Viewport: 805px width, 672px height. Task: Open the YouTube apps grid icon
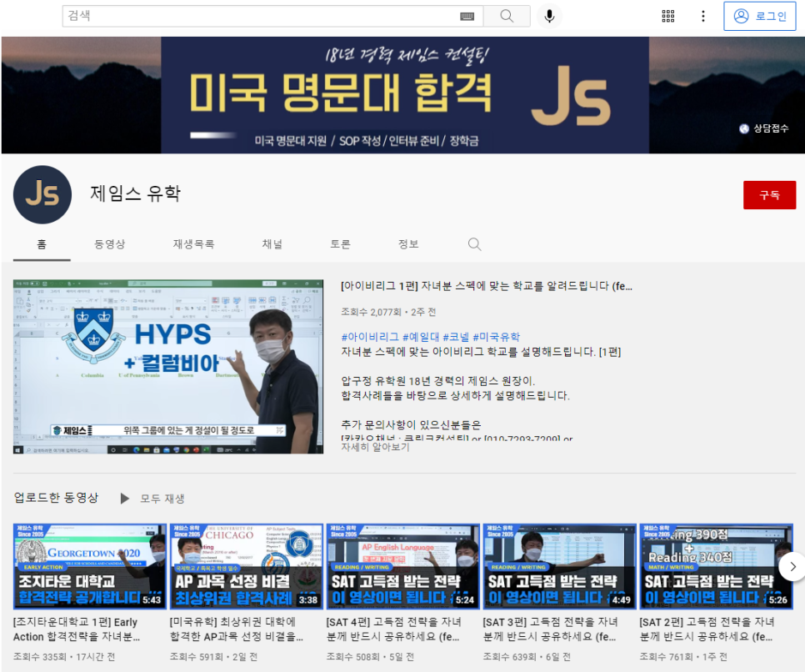coord(667,16)
